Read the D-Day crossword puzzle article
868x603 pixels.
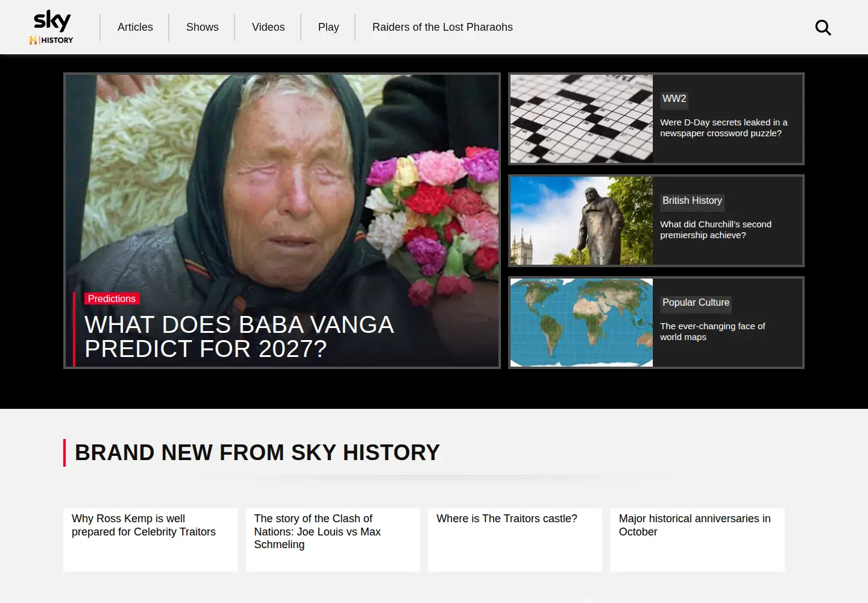click(723, 128)
